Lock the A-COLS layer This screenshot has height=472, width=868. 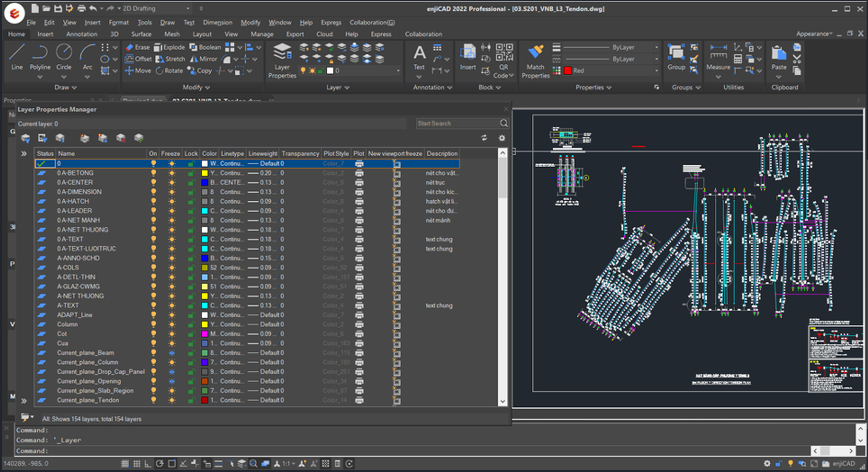(191, 268)
